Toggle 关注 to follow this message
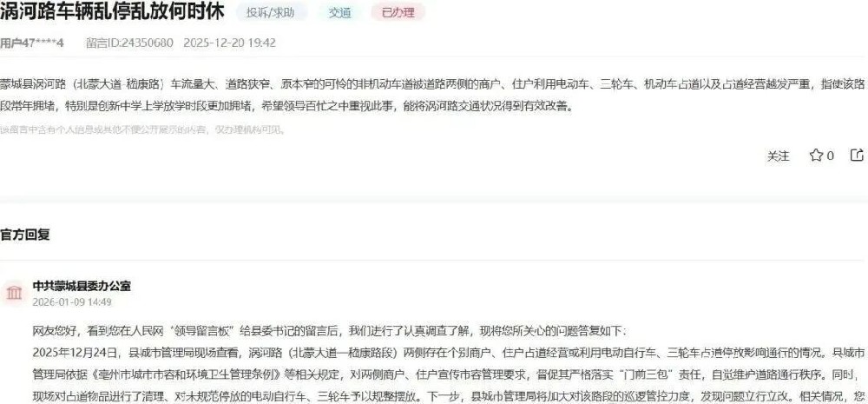Viewport: 868px width, 404px height. (x=778, y=156)
